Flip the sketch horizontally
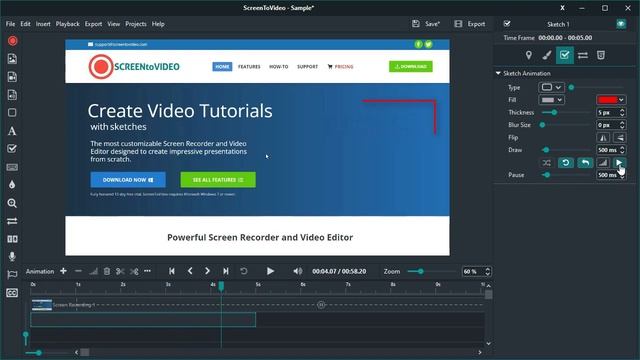The width and height of the screenshot is (640, 360). click(x=603, y=138)
